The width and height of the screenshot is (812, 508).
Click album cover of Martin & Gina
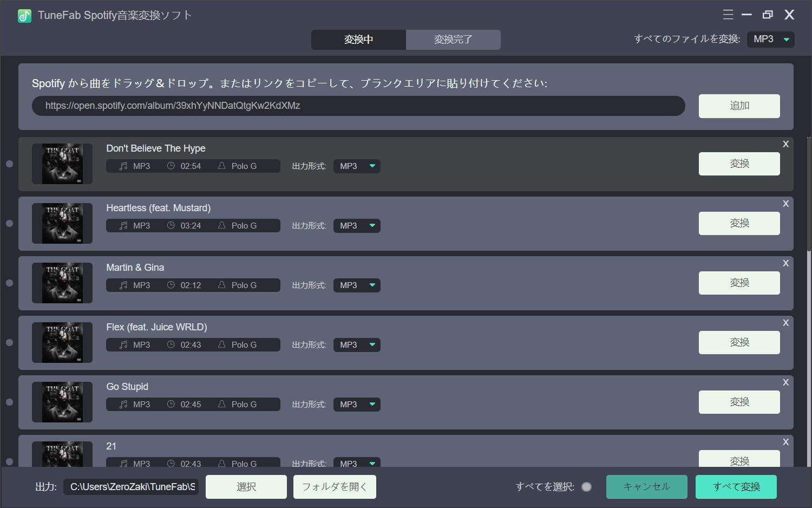pyautogui.click(x=62, y=283)
